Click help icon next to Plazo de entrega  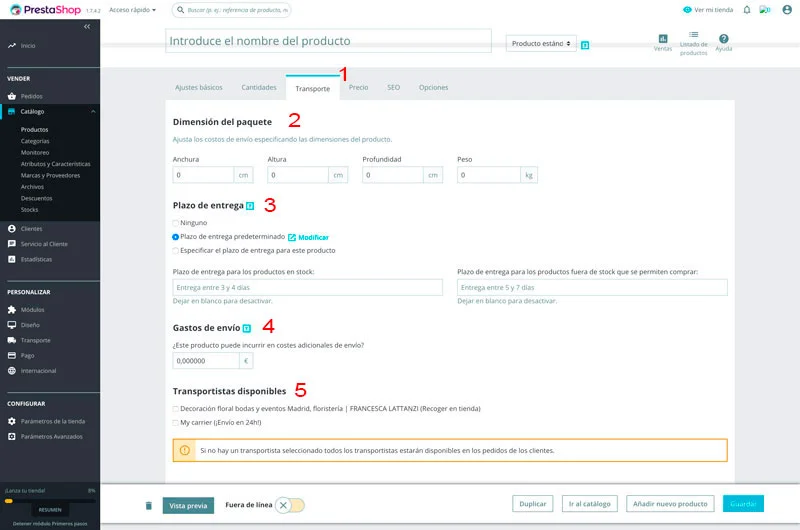pyautogui.click(x=250, y=206)
